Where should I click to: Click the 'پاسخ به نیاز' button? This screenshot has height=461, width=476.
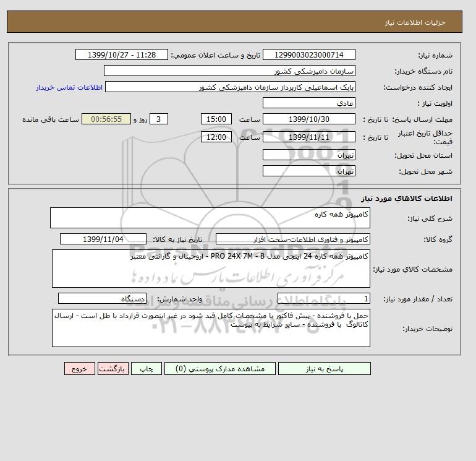point(324,368)
